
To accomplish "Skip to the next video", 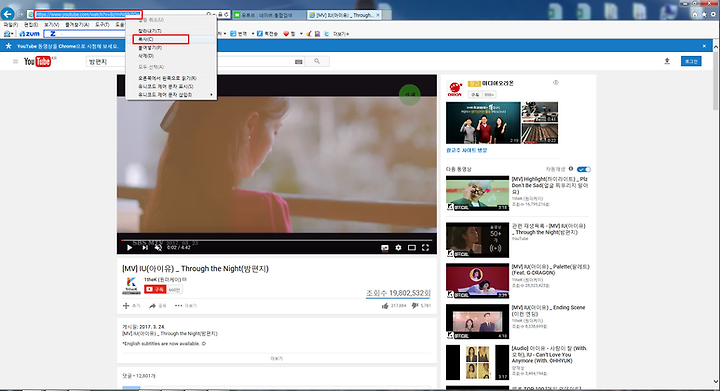I will 145,248.
